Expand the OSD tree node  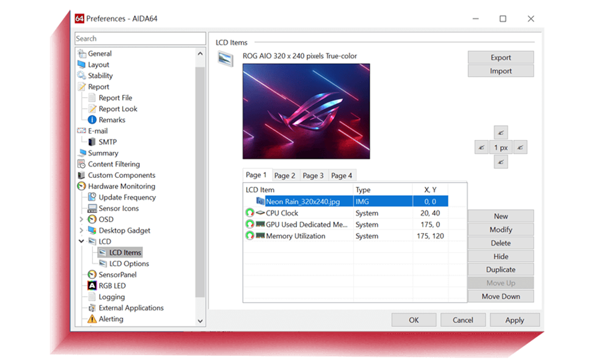pyautogui.click(x=81, y=219)
